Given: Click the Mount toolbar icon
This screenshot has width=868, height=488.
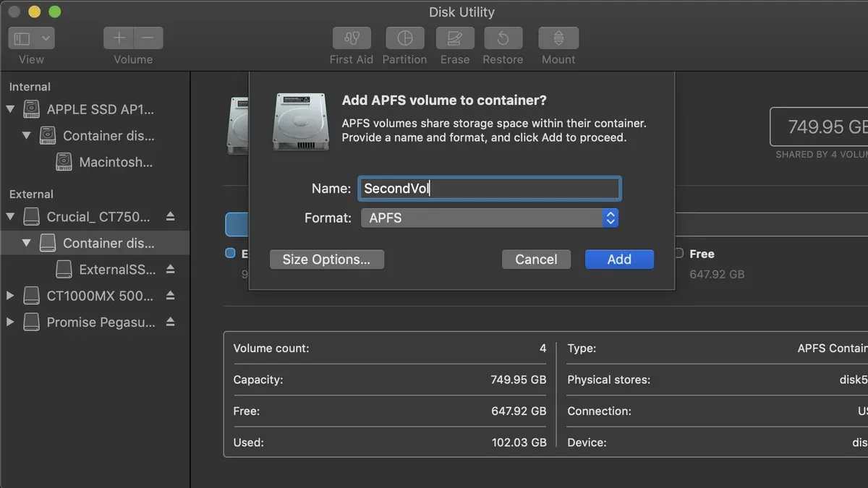Looking at the screenshot, I should click(x=558, y=38).
